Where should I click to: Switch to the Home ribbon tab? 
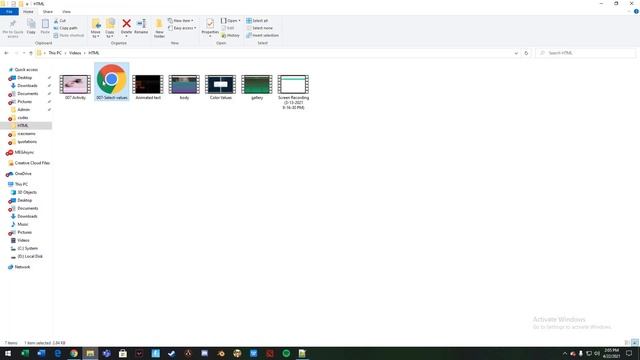[28, 12]
